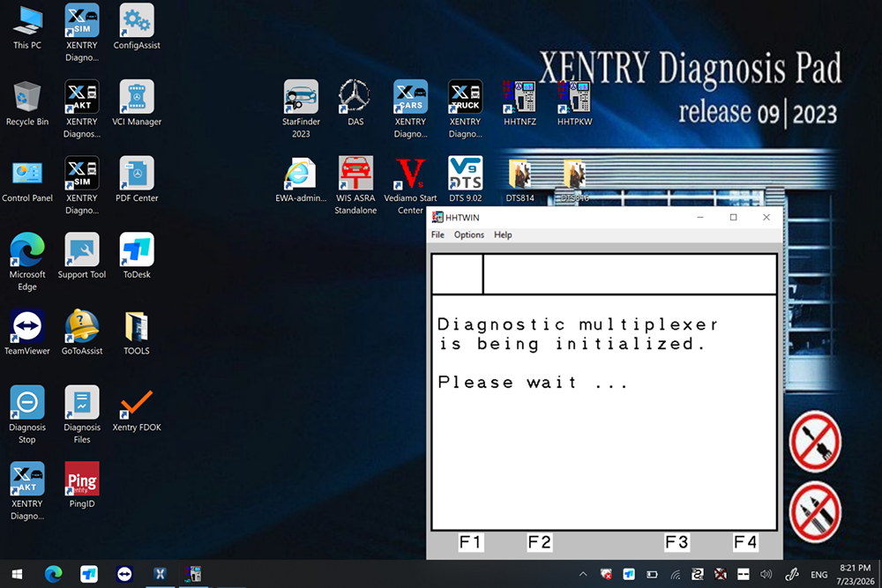Viewport: 882px width, 588px height.
Task: Open the TOOLS folder
Action: [x=137, y=332]
